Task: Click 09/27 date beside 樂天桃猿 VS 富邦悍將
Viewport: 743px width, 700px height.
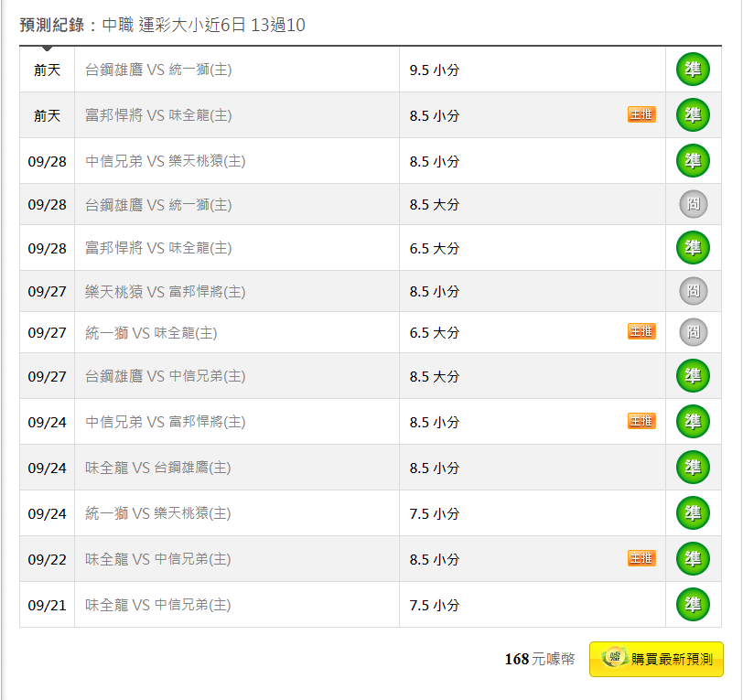Action: tap(47, 292)
